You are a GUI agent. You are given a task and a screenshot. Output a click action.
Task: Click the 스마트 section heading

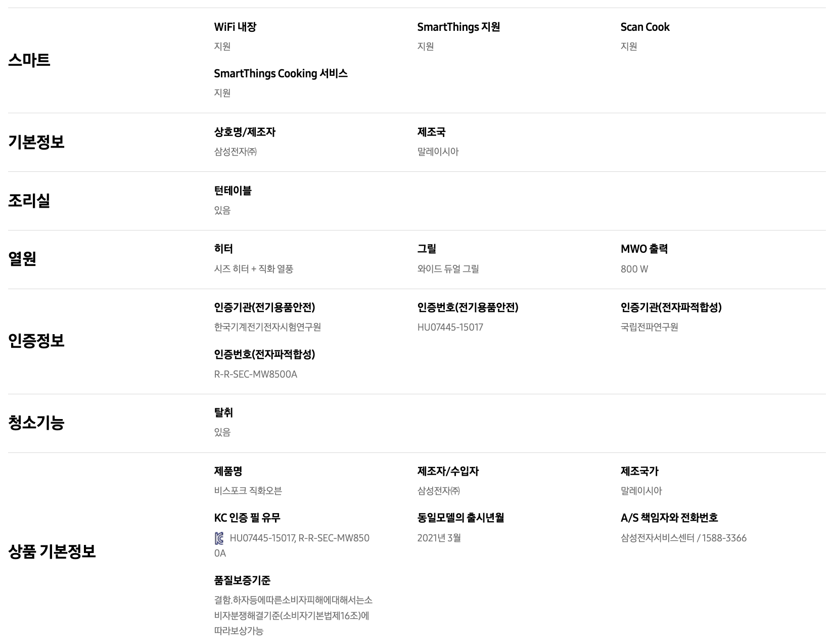29,60
